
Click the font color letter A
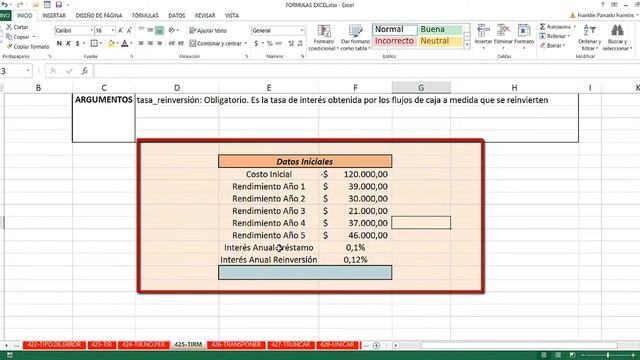click(125, 43)
